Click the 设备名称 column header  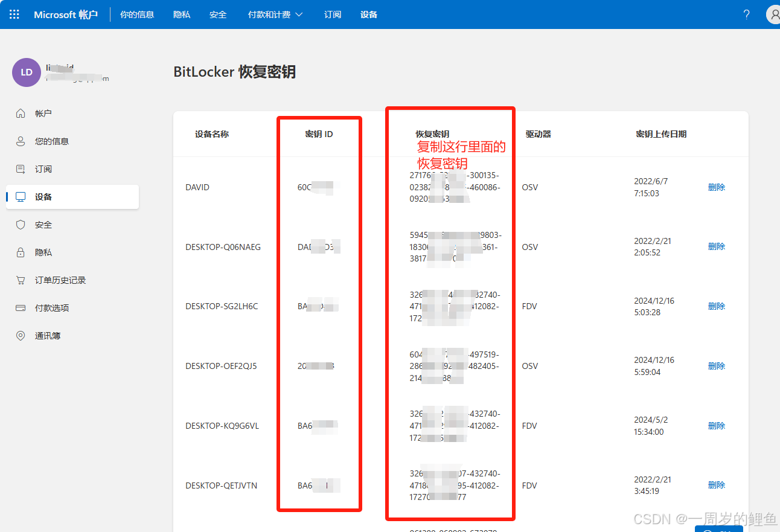point(212,134)
